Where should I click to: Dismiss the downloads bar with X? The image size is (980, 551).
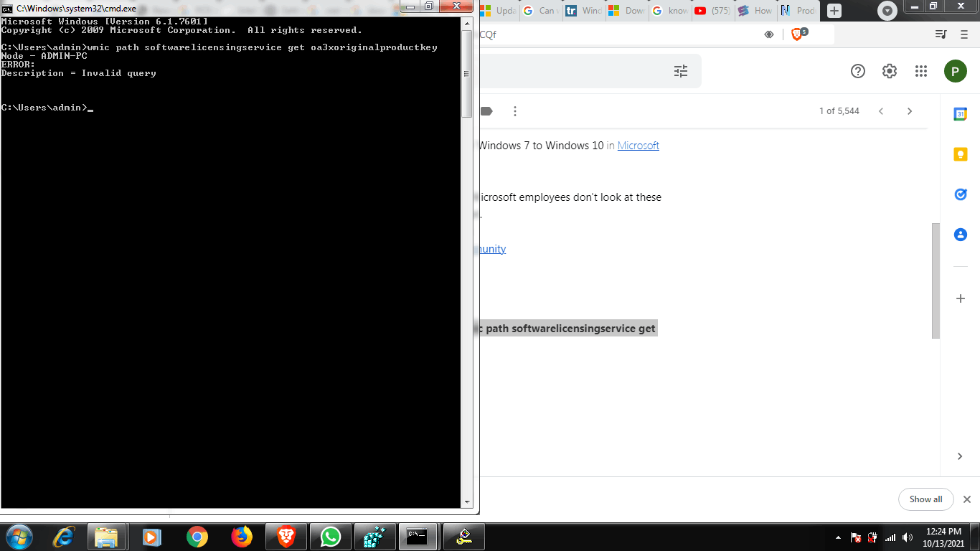(966, 499)
